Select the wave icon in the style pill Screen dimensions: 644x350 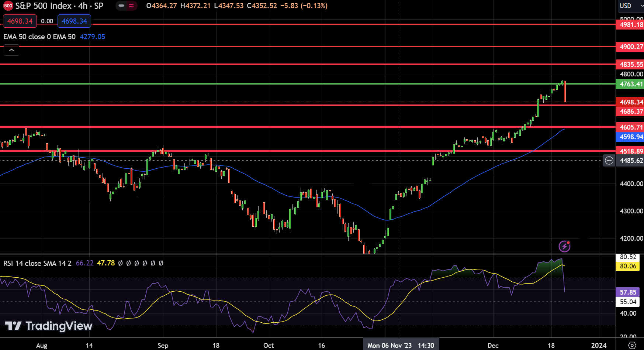coord(131,6)
